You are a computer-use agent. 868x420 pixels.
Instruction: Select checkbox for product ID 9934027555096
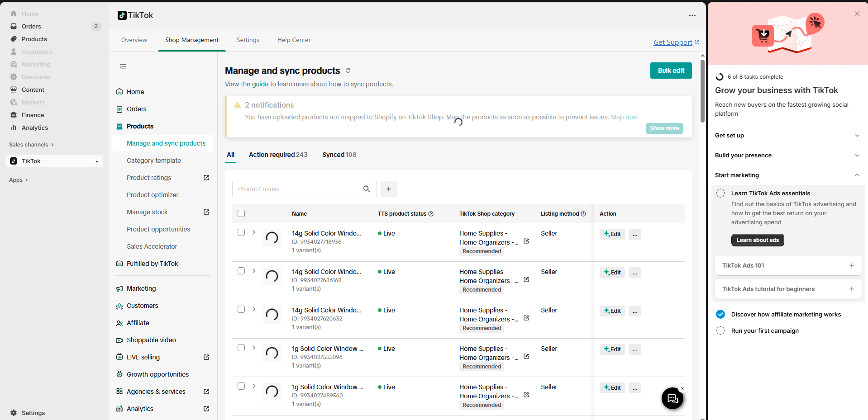[241, 348]
